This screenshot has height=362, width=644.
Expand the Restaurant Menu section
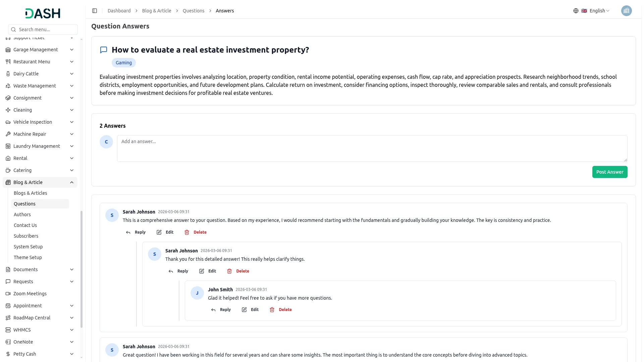point(72,62)
